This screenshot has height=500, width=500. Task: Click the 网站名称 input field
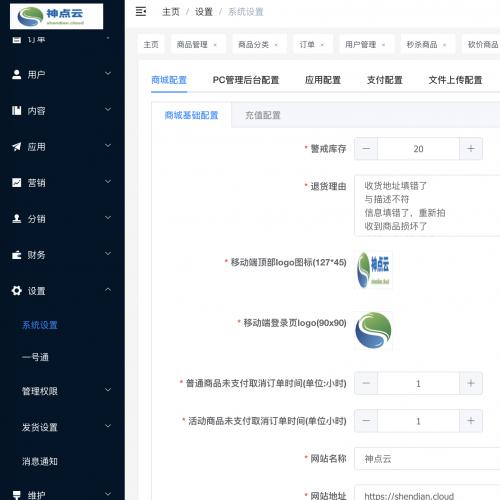(x=427, y=459)
